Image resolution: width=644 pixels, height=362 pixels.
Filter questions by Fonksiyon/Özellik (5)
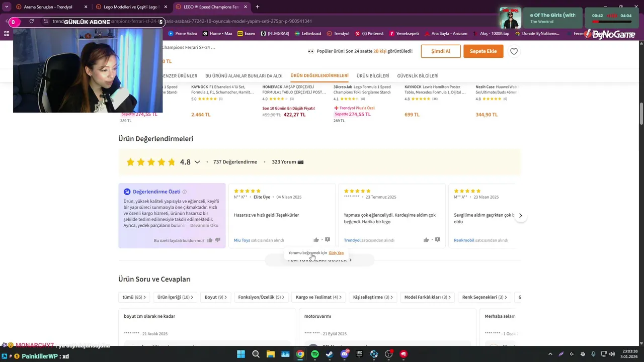coord(261,297)
